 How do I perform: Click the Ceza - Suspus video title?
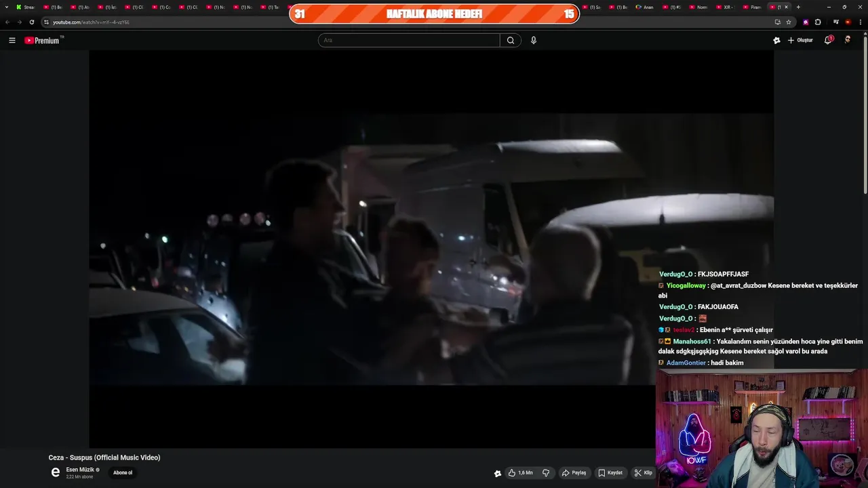(104, 457)
